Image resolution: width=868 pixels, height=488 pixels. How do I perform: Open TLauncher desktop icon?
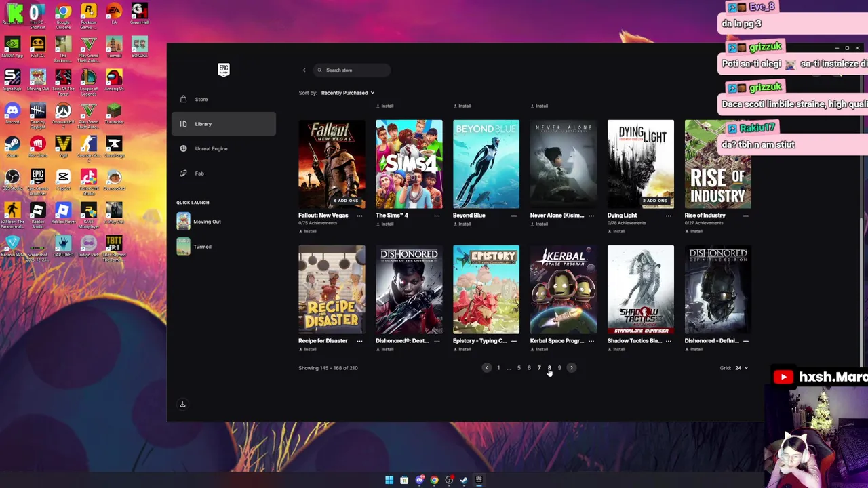coord(114,114)
